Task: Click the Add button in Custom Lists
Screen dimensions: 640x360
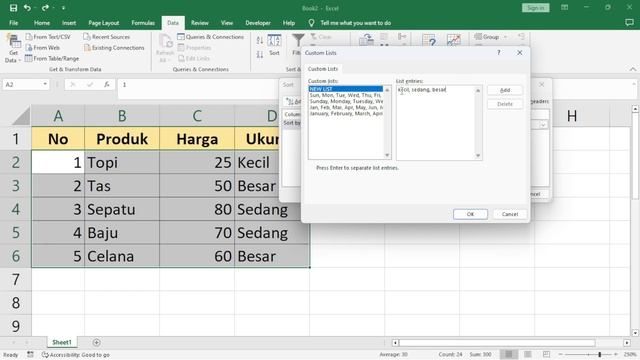Action: [505, 90]
